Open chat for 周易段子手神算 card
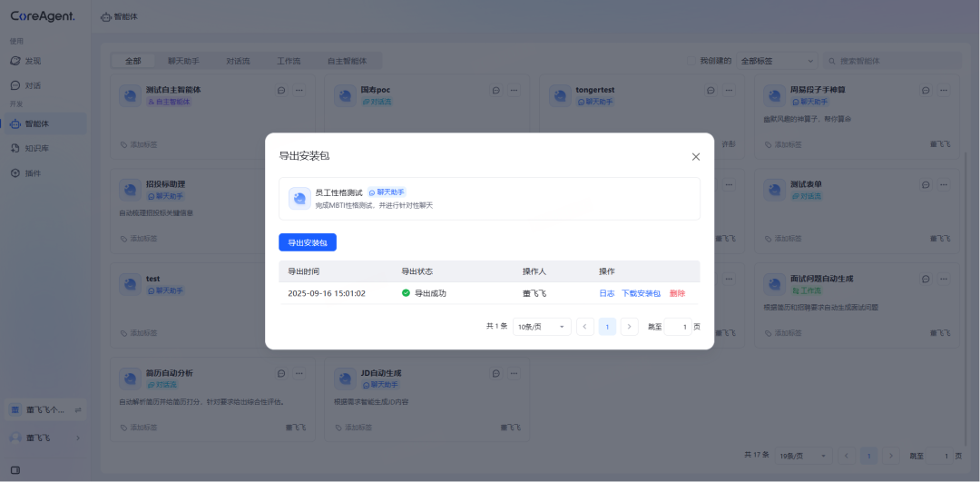The width and height of the screenshot is (980, 482). (926, 91)
